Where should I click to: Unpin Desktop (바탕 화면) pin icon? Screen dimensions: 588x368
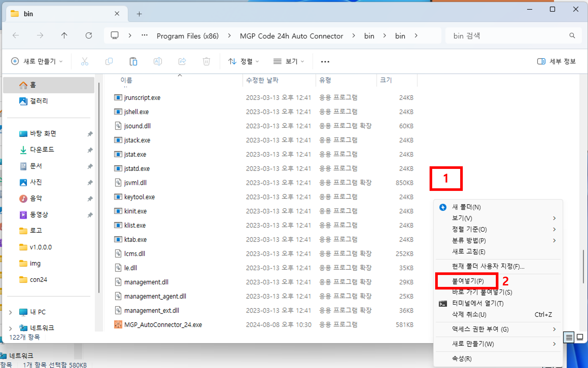(90, 134)
